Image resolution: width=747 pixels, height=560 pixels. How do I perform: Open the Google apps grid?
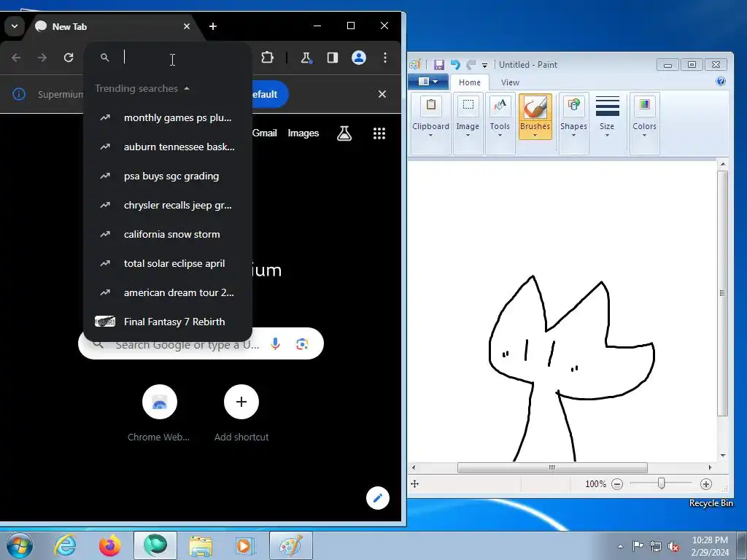click(379, 133)
